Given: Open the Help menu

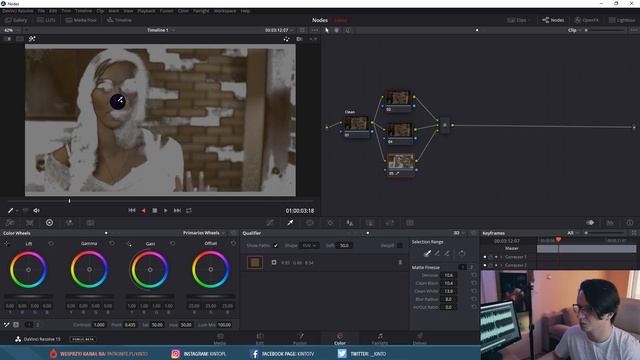Looking at the screenshot, I should 245,11.
